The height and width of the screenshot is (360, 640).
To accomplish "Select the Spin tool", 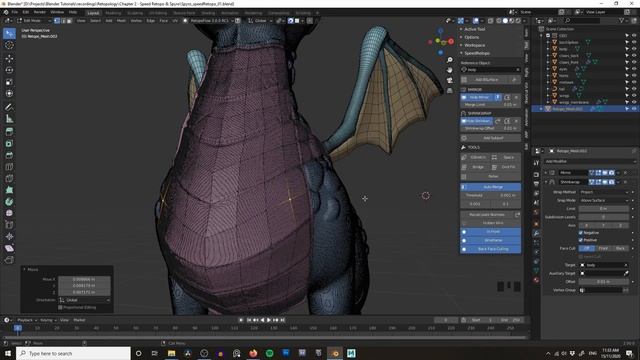I will 9,202.
